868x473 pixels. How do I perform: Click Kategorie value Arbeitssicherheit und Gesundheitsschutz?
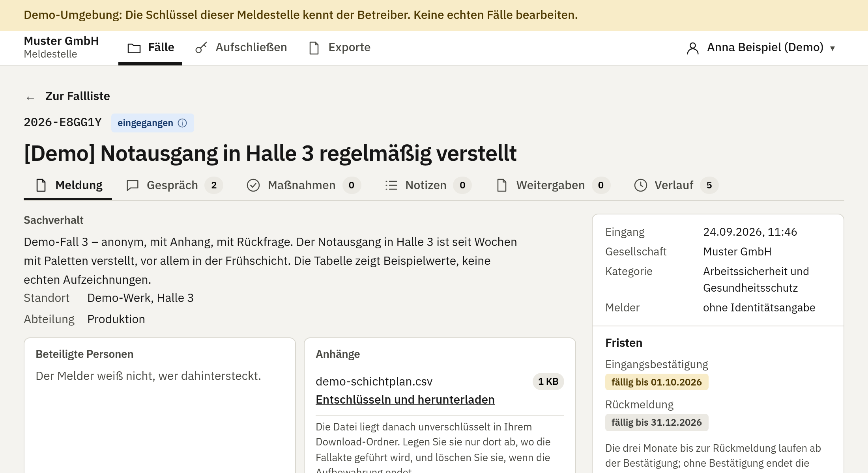click(x=756, y=279)
